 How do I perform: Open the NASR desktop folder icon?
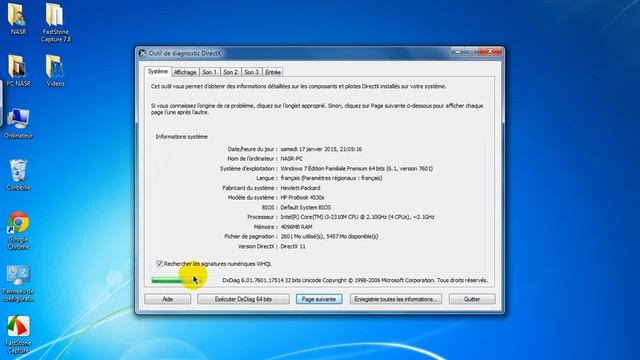[x=18, y=19]
